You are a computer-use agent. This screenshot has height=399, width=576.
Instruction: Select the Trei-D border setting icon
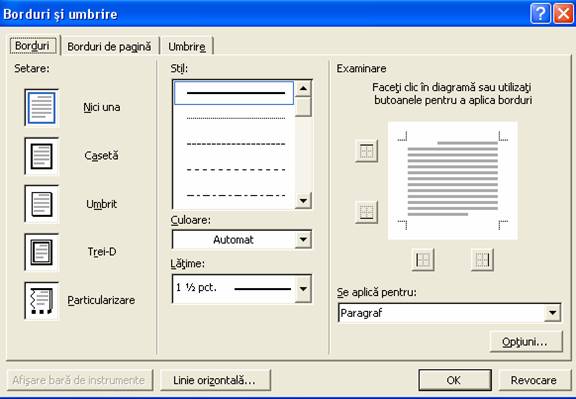pyautogui.click(x=42, y=252)
